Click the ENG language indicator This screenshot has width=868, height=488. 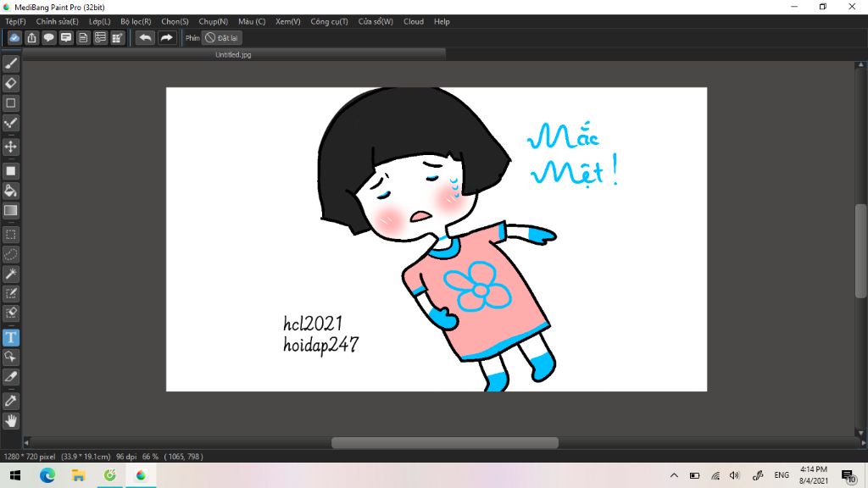782,475
